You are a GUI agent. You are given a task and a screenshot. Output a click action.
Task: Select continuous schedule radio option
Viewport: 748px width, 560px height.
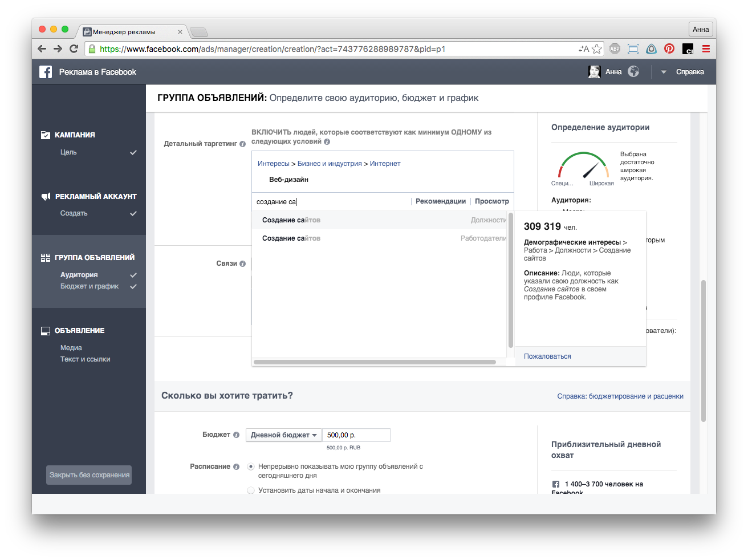251,466
